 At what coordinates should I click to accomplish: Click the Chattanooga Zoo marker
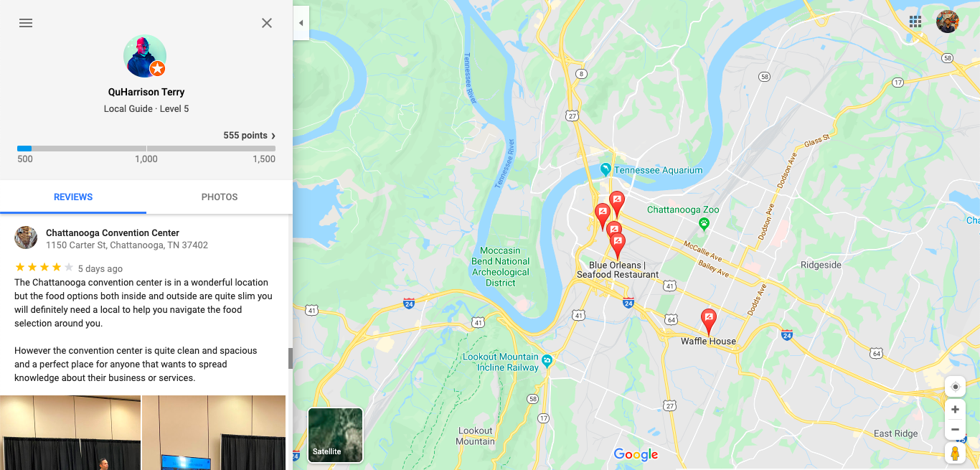click(705, 223)
